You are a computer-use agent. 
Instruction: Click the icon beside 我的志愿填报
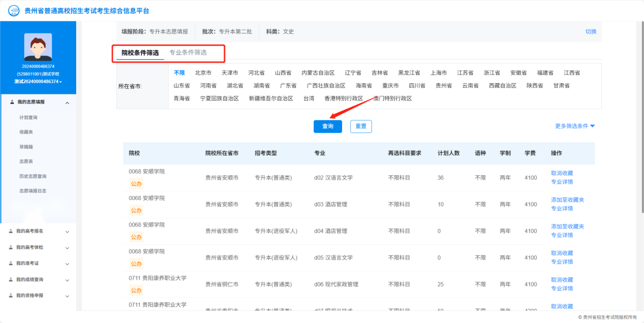point(12,102)
